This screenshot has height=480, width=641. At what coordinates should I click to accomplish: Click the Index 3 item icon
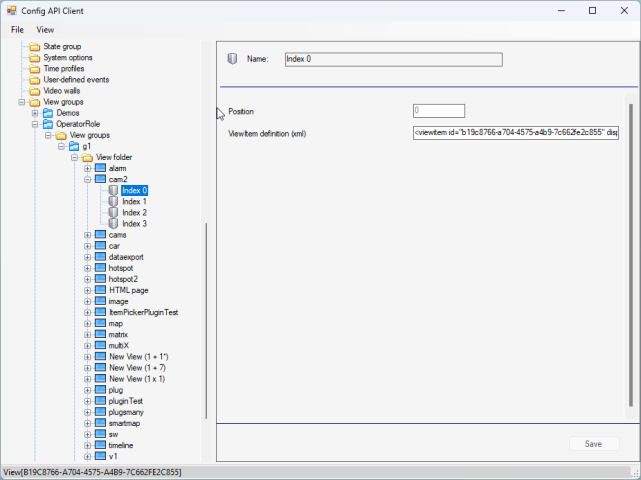[113, 223]
